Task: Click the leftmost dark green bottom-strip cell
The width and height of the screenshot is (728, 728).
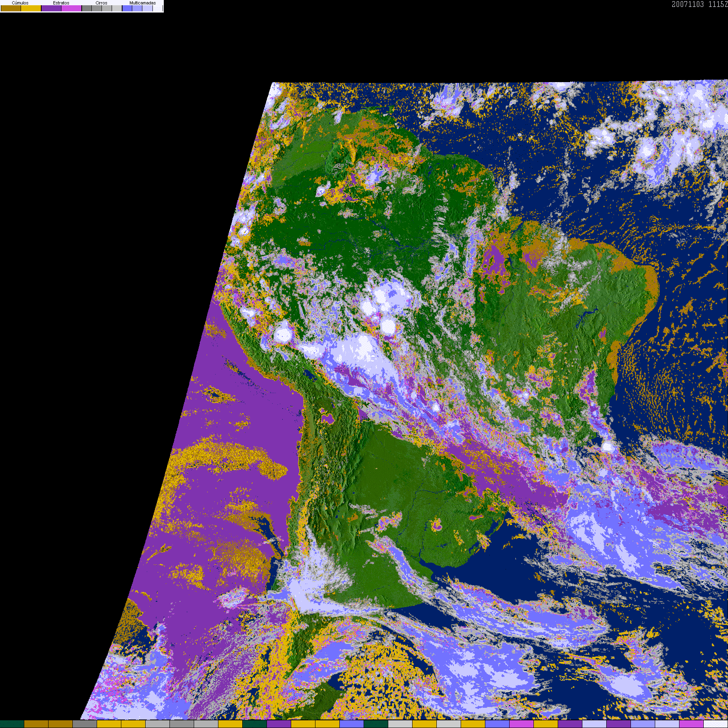Action: click(12, 724)
